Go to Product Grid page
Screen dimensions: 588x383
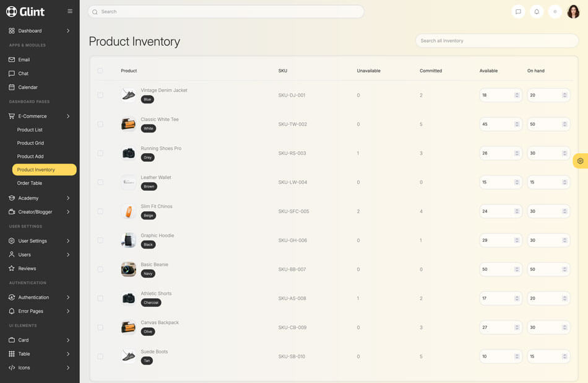(30, 143)
